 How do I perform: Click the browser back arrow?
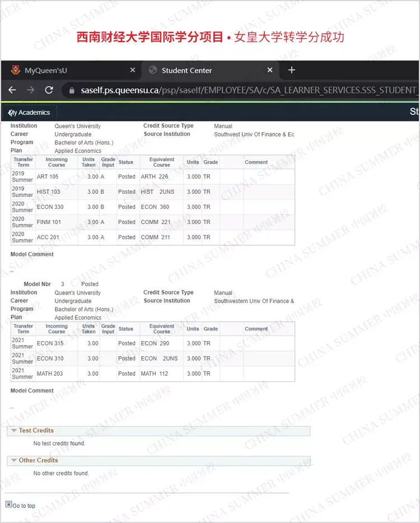pyautogui.click(x=12, y=90)
